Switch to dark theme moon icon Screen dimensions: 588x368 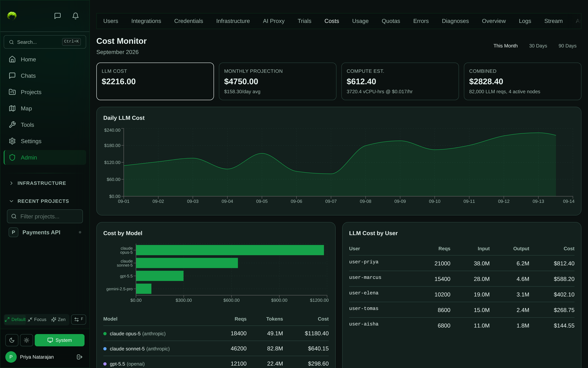click(12, 340)
